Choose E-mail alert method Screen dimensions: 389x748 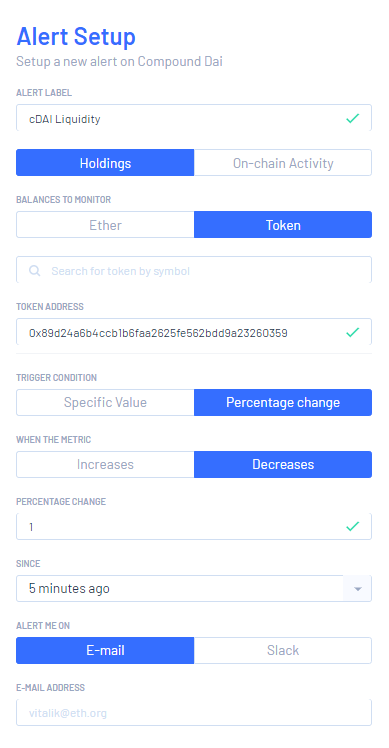(105, 650)
